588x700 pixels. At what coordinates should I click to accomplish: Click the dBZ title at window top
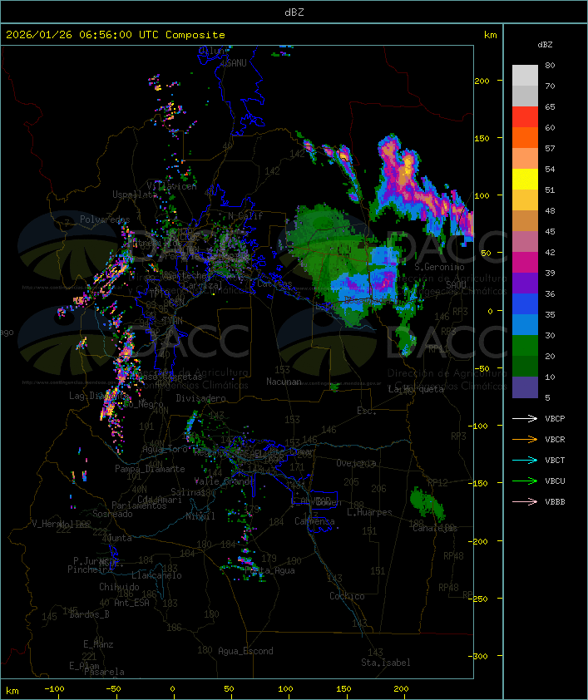(294, 12)
